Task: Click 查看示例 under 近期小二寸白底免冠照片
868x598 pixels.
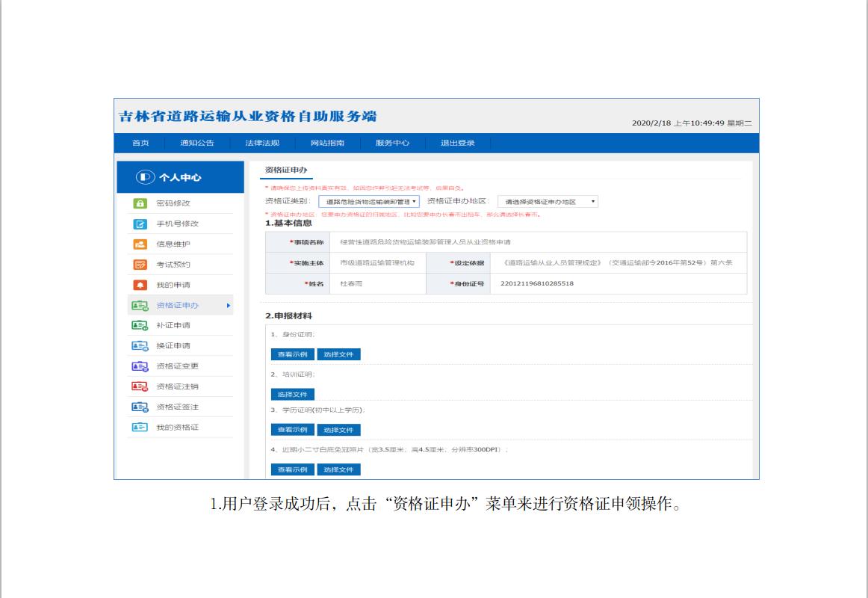Action: click(x=292, y=469)
